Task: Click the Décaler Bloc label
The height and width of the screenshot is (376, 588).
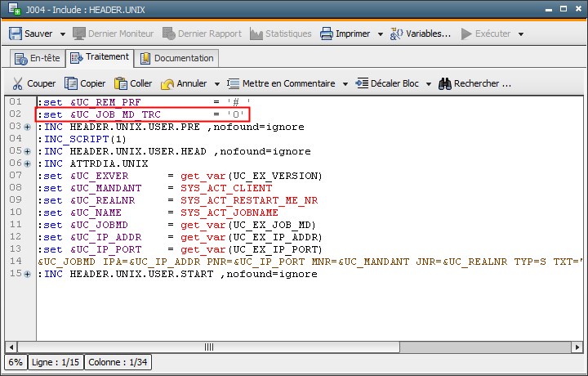Action: pos(394,83)
